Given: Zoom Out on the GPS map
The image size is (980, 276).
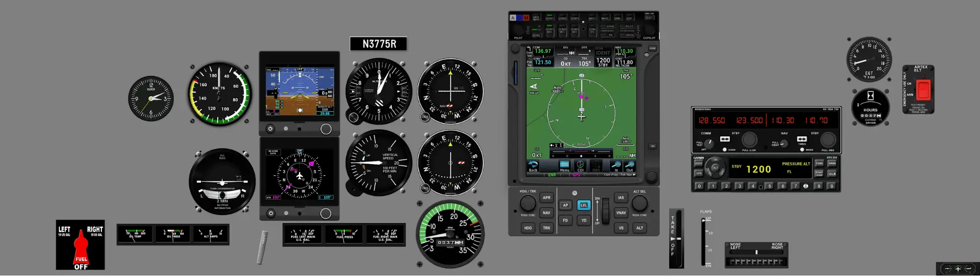Looking at the screenshot, I should point(629,166).
